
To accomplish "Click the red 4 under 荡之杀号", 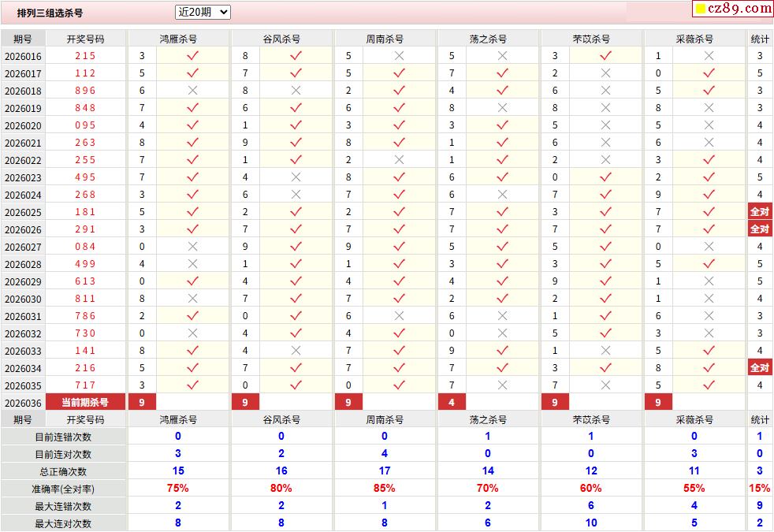I will tap(452, 403).
